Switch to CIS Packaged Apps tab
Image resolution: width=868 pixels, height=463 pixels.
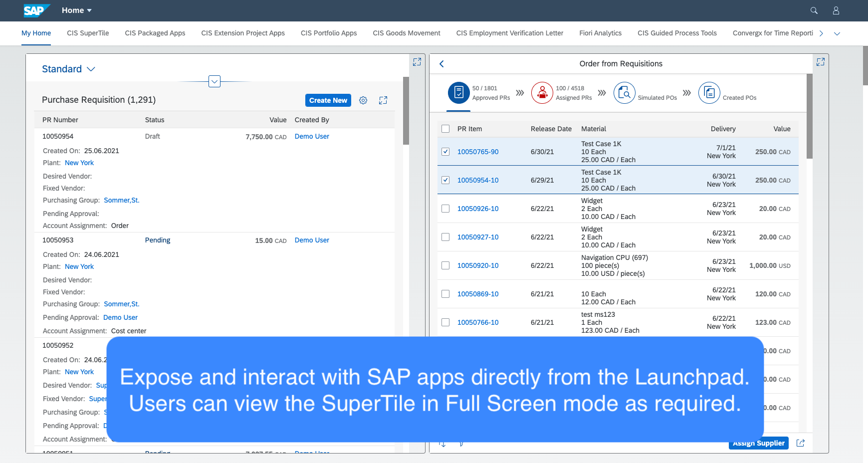point(155,33)
